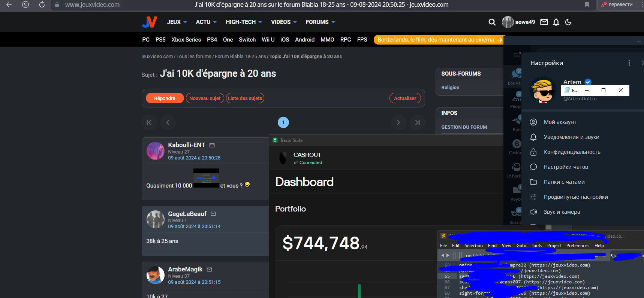Viewport: 644px width, 298px height.
Task: Select Telegram 'Le hack' chat folder
Action: tap(514, 170)
